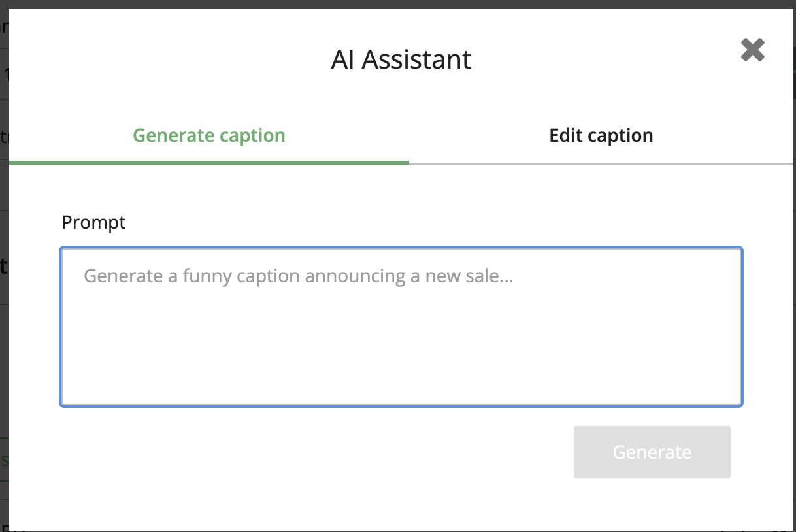Close the AI Assistant dialog with the X icon
Image resolution: width=796 pixels, height=532 pixels.
(752, 50)
